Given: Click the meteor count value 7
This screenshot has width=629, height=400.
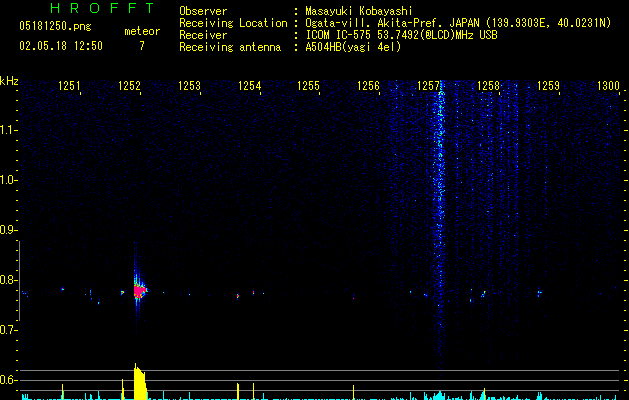Looking at the screenshot, I should point(142,46).
